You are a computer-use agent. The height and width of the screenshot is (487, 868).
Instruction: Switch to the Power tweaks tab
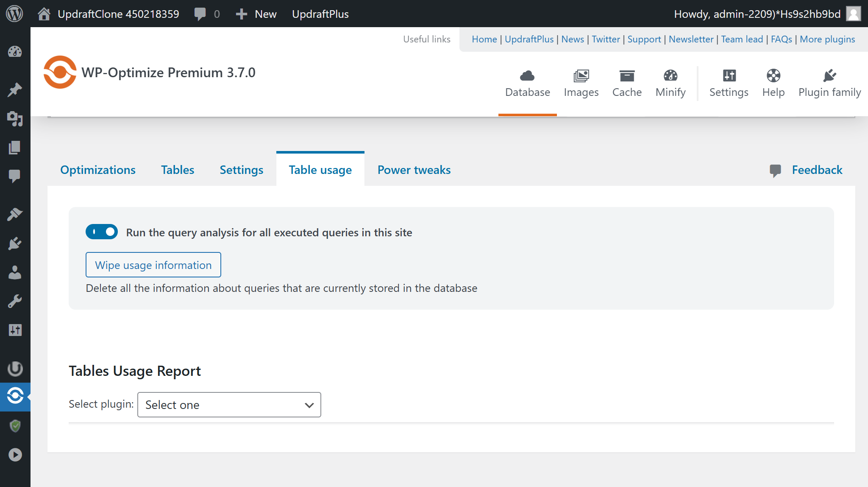pos(414,170)
